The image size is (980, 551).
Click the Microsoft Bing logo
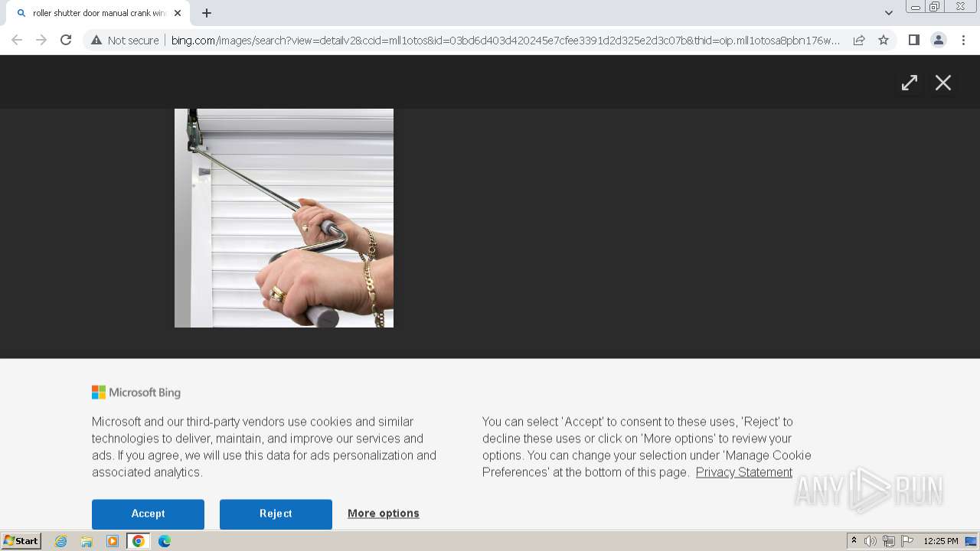pos(136,393)
